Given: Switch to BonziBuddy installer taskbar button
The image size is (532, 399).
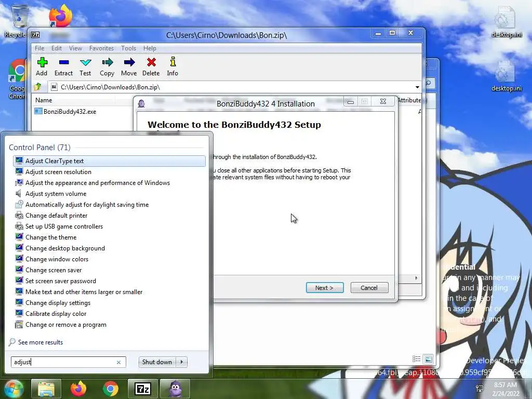Looking at the screenshot, I should [175, 389].
